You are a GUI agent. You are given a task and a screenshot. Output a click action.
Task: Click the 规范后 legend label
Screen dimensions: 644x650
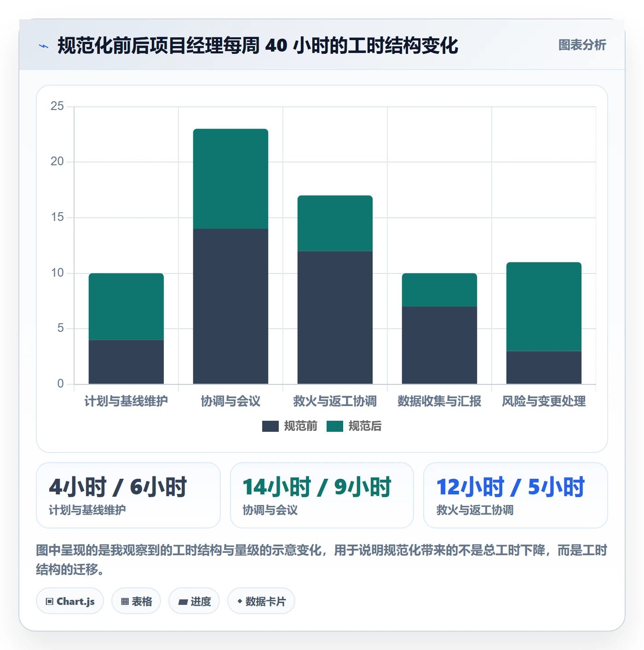tap(365, 426)
